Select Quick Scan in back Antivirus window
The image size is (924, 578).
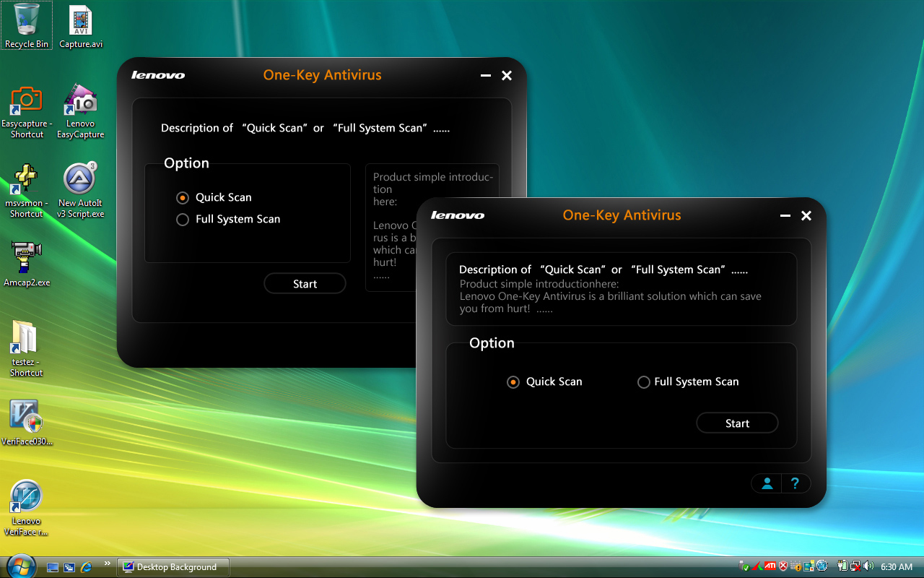point(214,197)
